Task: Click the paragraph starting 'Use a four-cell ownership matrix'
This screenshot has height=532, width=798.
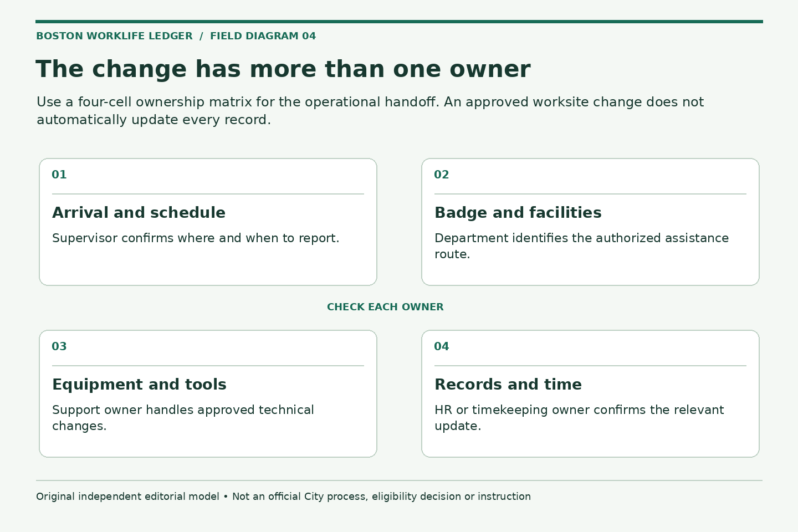Action: (370, 111)
